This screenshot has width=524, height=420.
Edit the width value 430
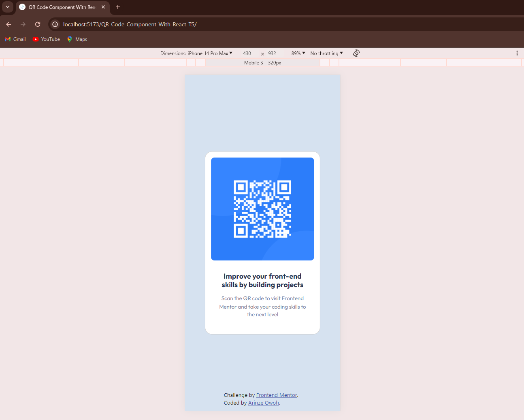(x=247, y=53)
